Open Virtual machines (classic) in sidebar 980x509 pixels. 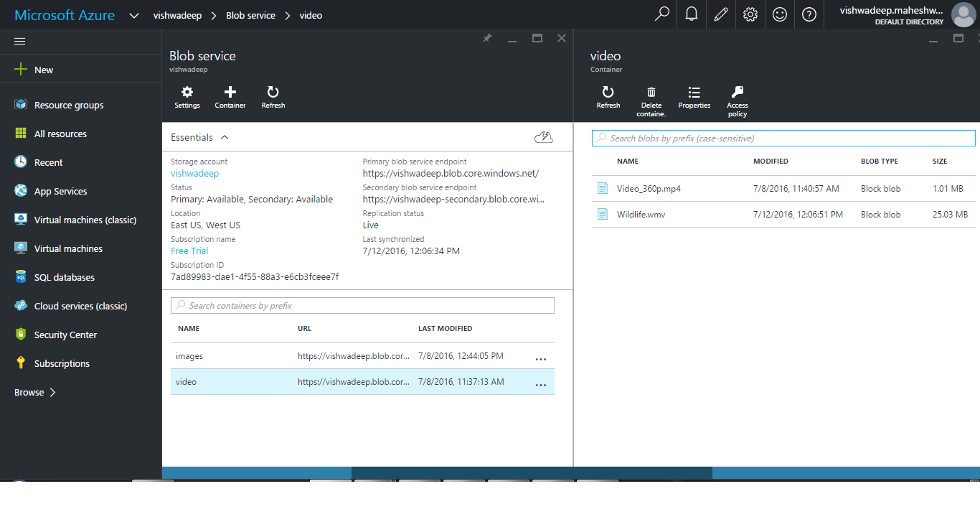point(85,220)
